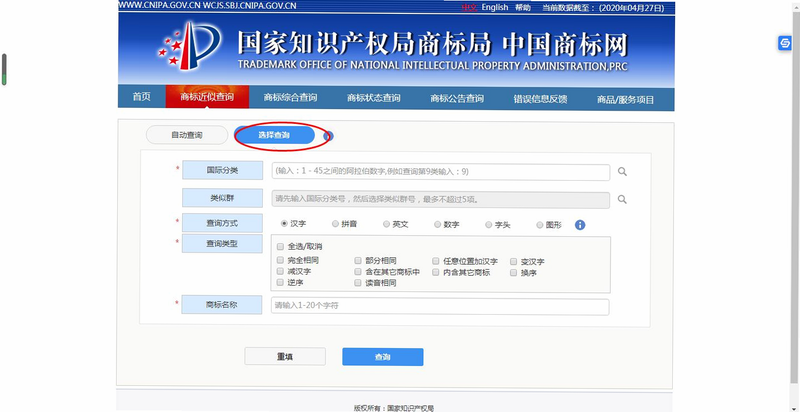The height and width of the screenshot is (412, 800).
Task: Click the blue 查询 search button
Action: pos(383,357)
